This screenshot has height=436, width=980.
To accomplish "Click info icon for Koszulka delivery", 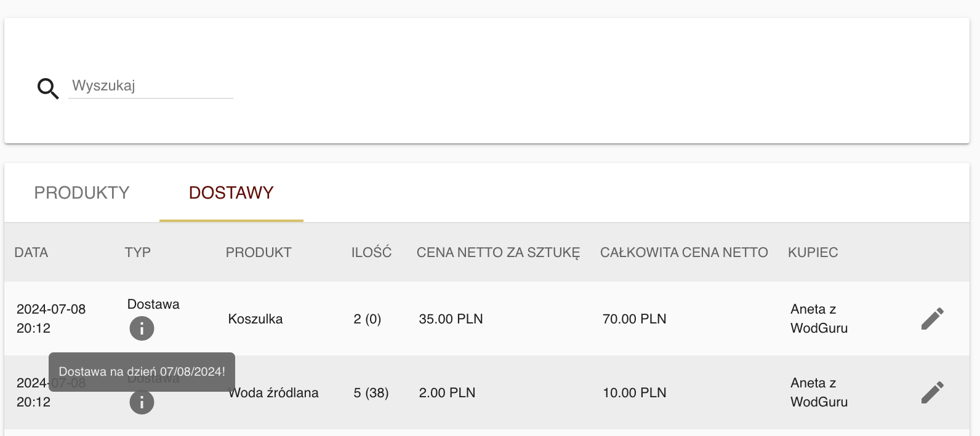I will (142, 328).
